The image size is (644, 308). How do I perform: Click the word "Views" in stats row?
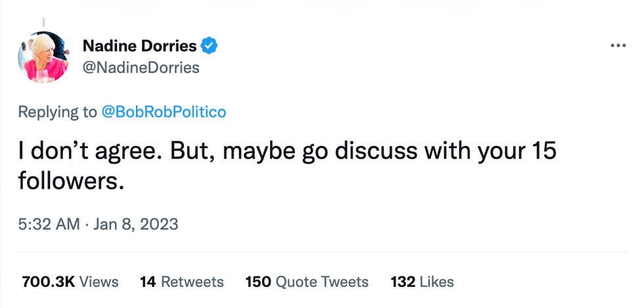pyautogui.click(x=99, y=282)
